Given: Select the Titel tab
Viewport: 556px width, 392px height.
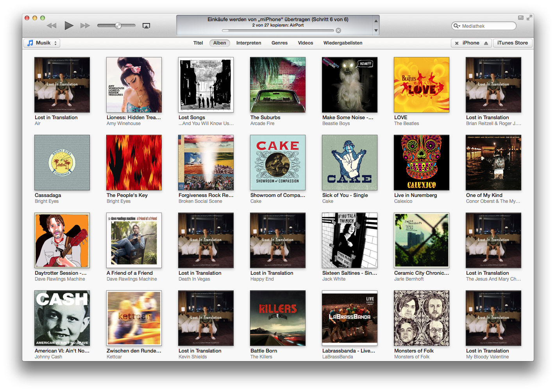Looking at the screenshot, I should (x=198, y=43).
